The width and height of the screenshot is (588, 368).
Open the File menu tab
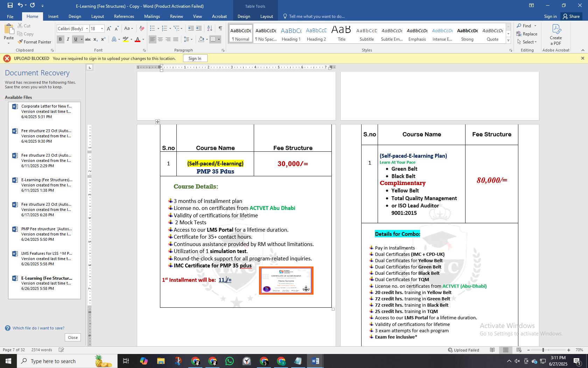click(10, 16)
